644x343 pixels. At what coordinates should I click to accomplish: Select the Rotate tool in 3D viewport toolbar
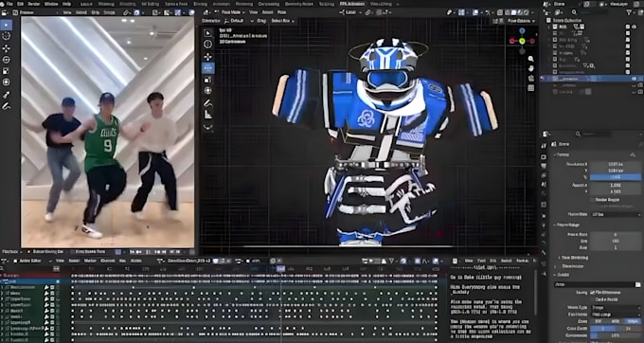pyautogui.click(x=208, y=68)
